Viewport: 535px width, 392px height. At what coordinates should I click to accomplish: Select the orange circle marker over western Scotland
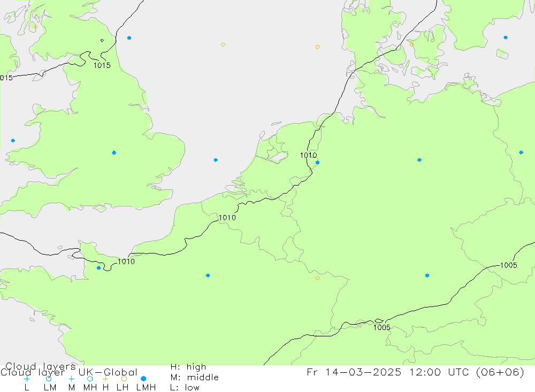tap(36, 27)
